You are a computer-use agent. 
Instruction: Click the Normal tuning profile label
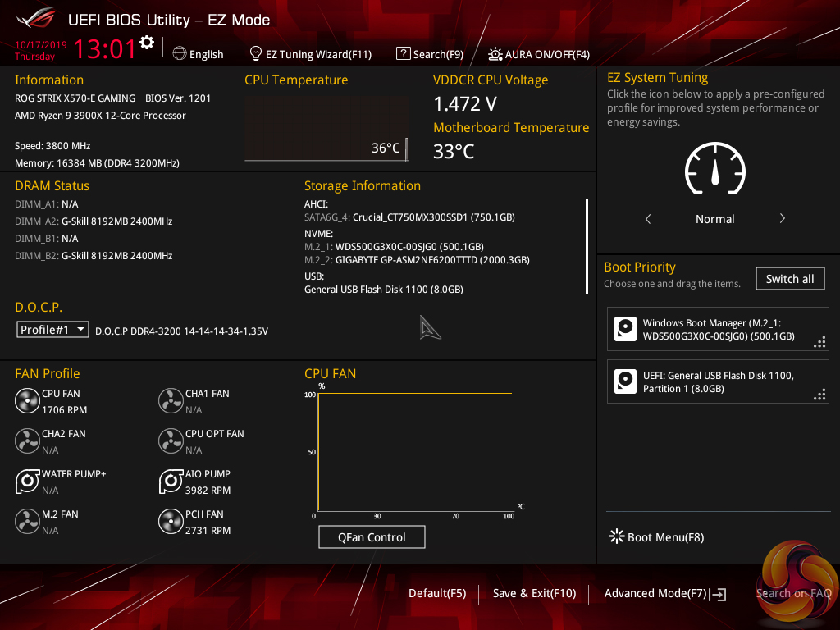[x=714, y=218]
